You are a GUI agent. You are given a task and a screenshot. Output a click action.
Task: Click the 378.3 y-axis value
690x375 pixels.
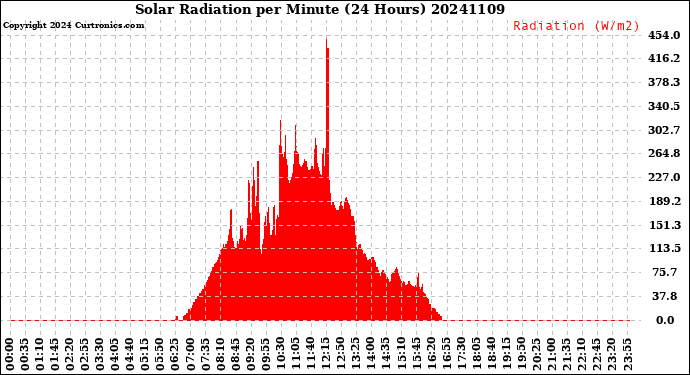tap(664, 82)
